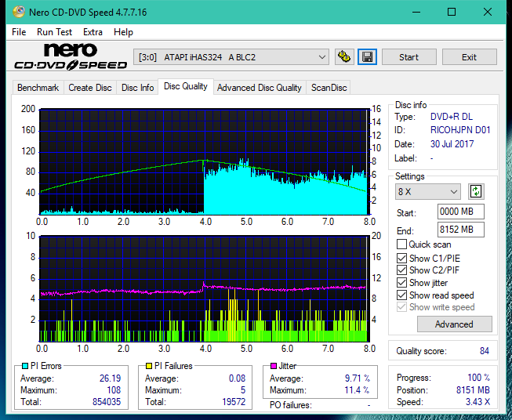Viewport: 512px width, 420px height.
Task: Click the Speed value 3.43 X
Action: click(478, 402)
